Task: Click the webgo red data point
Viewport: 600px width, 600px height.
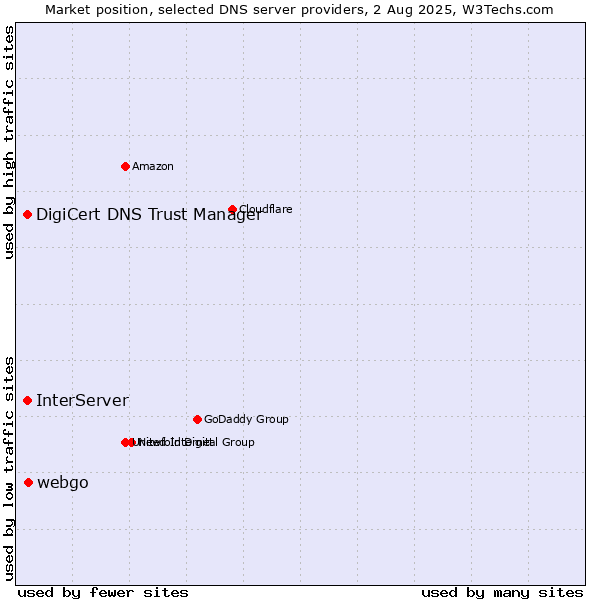Action: (x=28, y=483)
